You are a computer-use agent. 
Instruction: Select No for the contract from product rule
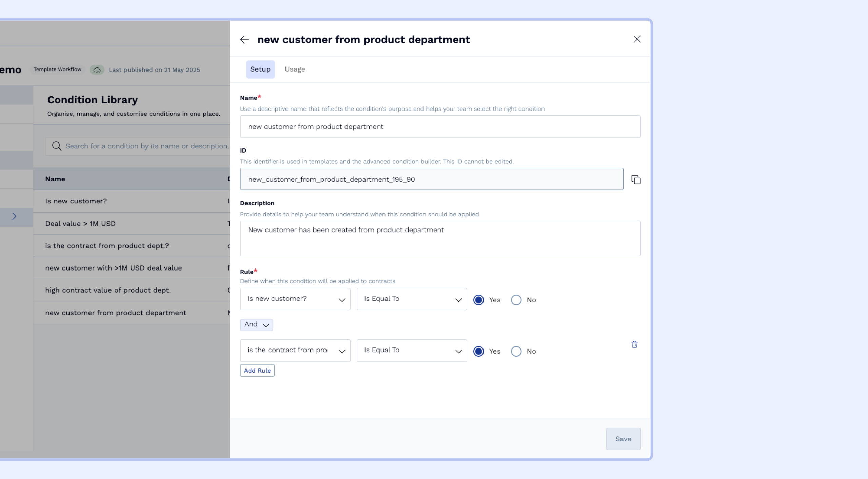point(516,351)
